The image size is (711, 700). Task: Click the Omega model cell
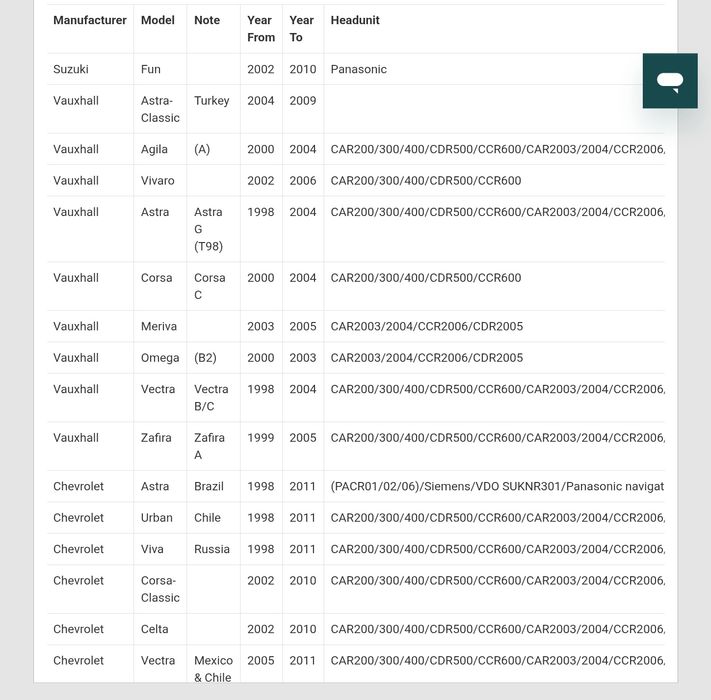pyautogui.click(x=160, y=358)
